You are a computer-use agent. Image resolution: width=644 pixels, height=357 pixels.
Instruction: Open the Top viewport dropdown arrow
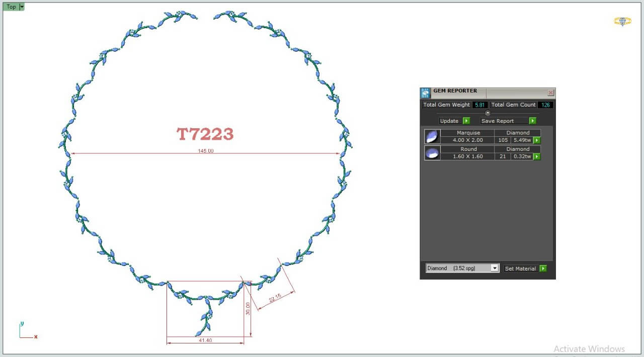point(22,7)
